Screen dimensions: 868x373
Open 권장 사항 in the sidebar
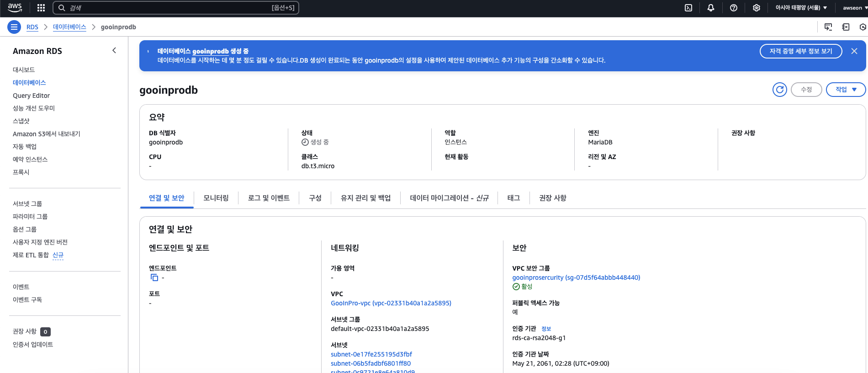25,331
